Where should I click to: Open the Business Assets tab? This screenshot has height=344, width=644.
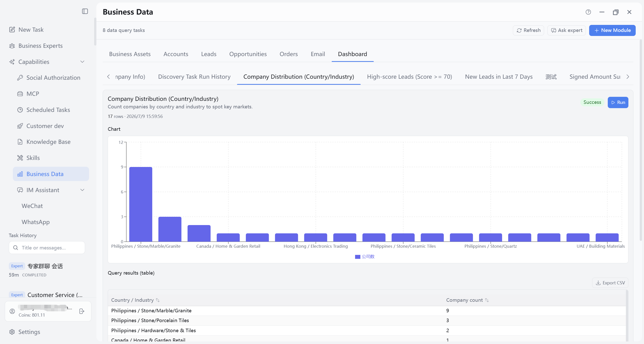(130, 54)
